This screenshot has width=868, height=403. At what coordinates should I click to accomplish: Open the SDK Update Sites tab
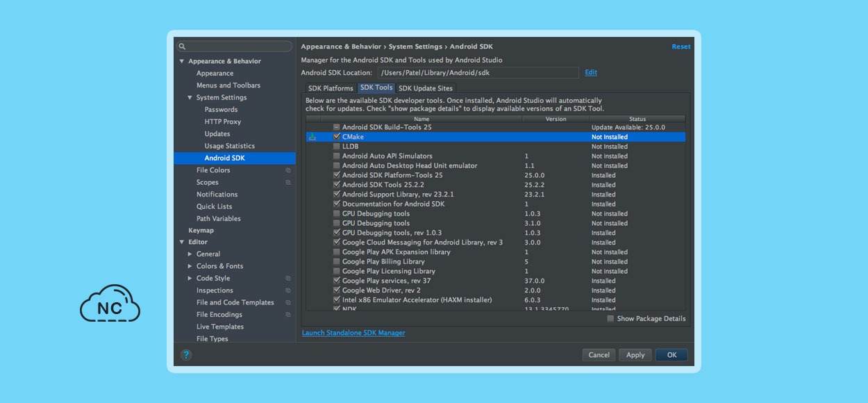(426, 88)
